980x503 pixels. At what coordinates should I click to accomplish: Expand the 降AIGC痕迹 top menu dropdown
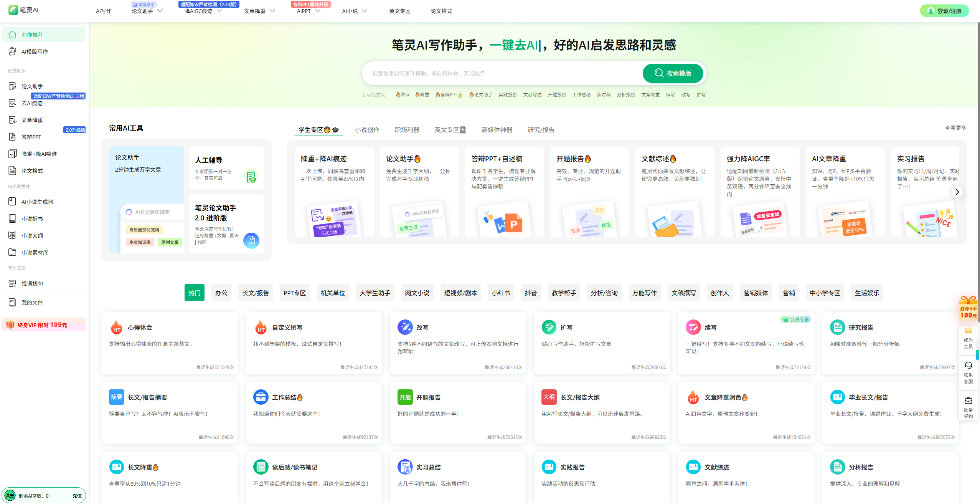[219, 11]
